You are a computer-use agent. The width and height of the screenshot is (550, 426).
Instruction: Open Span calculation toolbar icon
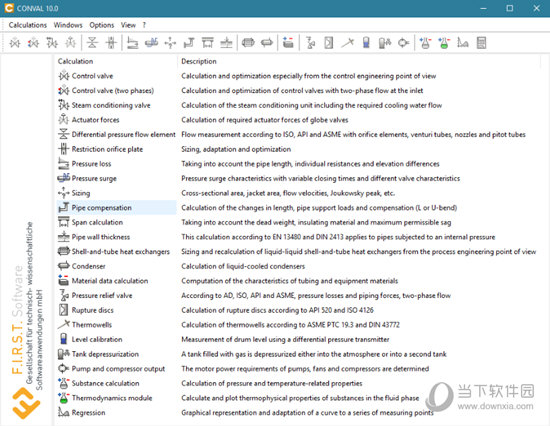pyautogui.click(x=208, y=43)
